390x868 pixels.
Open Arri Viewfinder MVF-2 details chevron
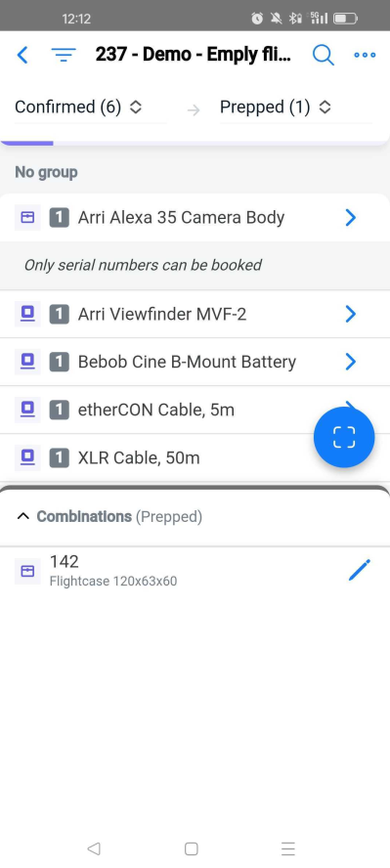coord(351,315)
